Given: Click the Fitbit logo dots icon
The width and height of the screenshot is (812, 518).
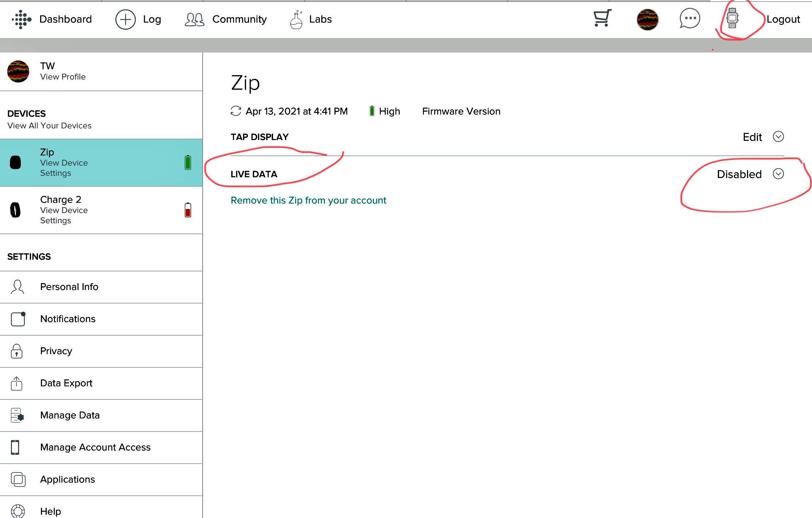Looking at the screenshot, I should (21, 19).
